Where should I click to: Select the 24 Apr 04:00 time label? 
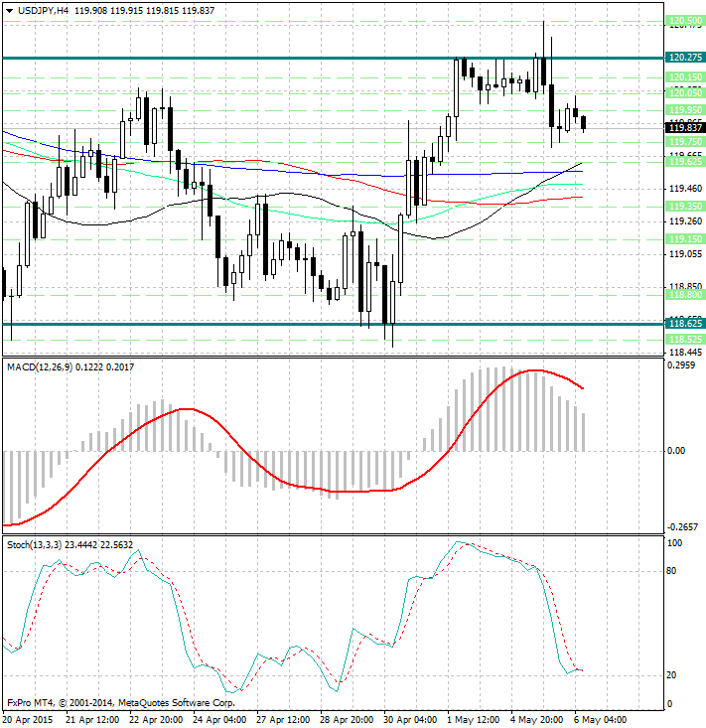[220, 719]
